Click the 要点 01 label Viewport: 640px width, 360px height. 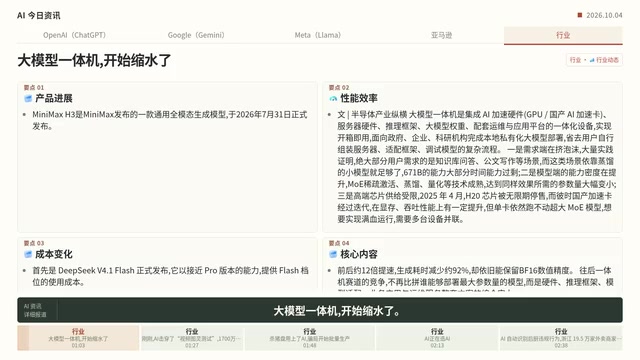[34, 87]
